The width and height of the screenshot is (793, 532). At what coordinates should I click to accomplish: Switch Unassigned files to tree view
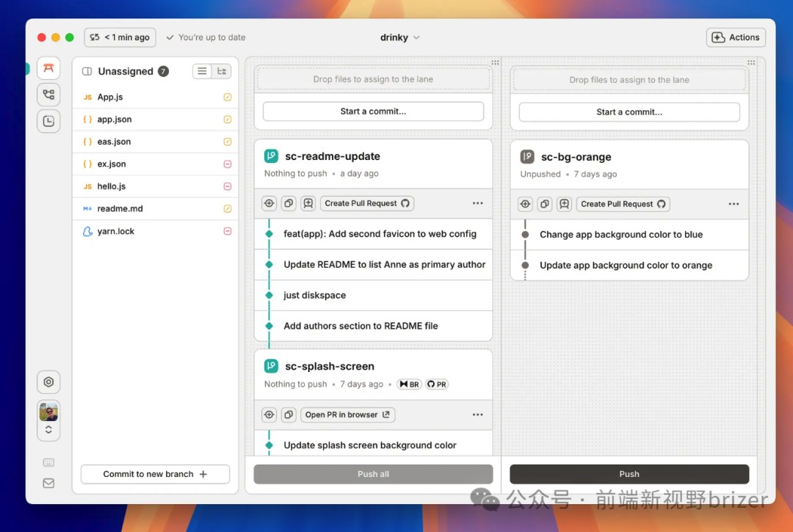click(221, 71)
